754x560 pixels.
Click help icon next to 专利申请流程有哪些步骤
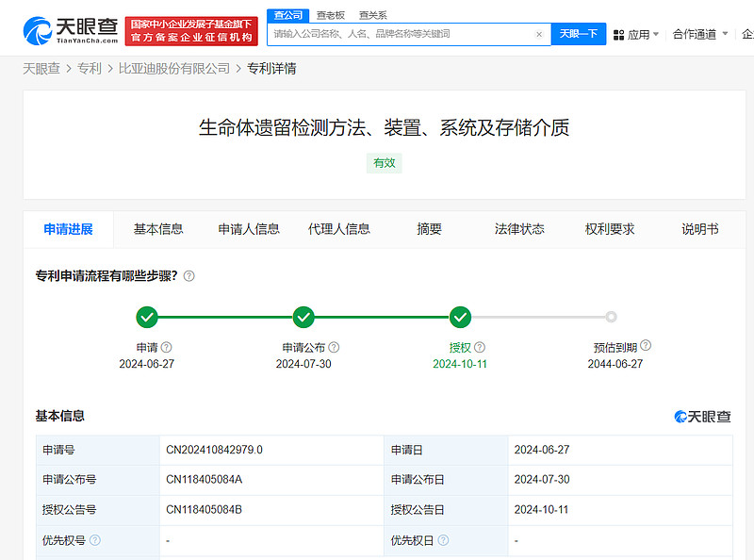(189, 276)
